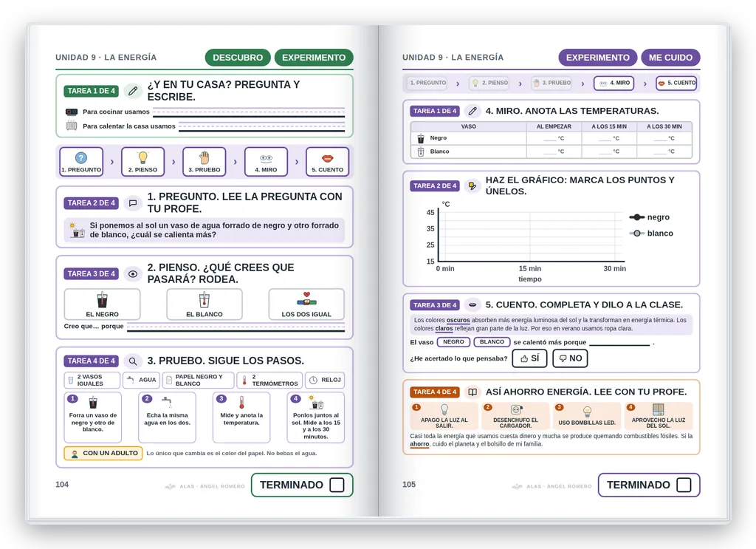
Task: Click the pencil icon beside Tarea 1 on page 104
Action: click(x=133, y=91)
